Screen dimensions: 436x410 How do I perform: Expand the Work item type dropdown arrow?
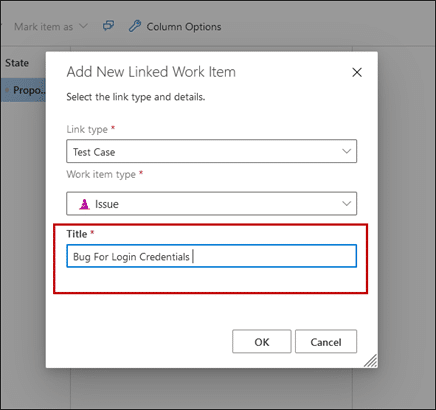(347, 203)
